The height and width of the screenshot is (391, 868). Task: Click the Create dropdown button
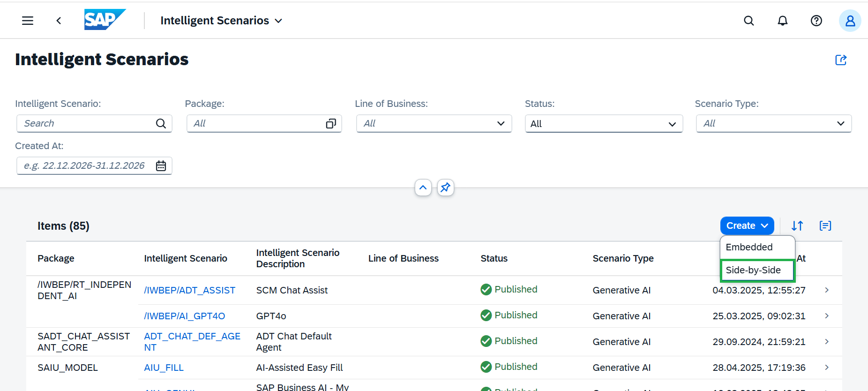(747, 226)
